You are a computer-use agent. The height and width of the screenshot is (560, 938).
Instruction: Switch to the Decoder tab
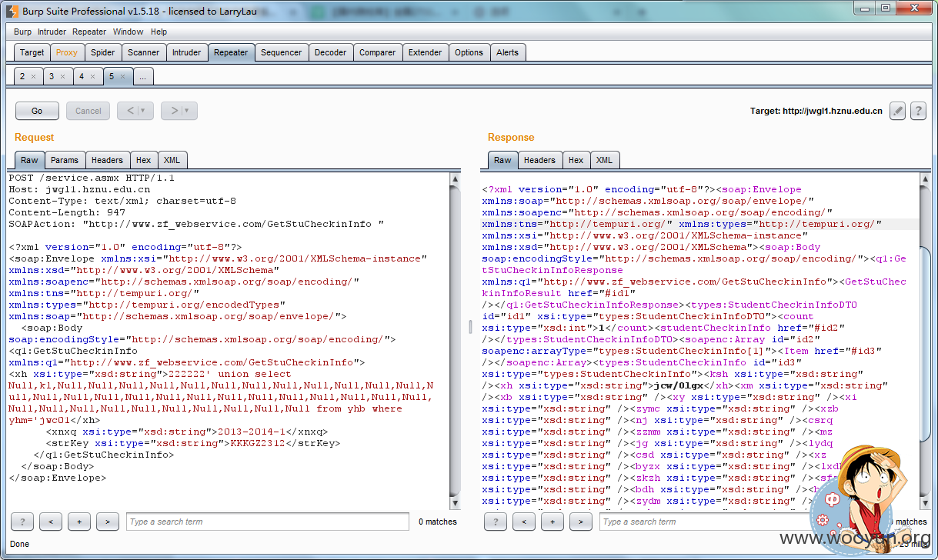(x=331, y=52)
